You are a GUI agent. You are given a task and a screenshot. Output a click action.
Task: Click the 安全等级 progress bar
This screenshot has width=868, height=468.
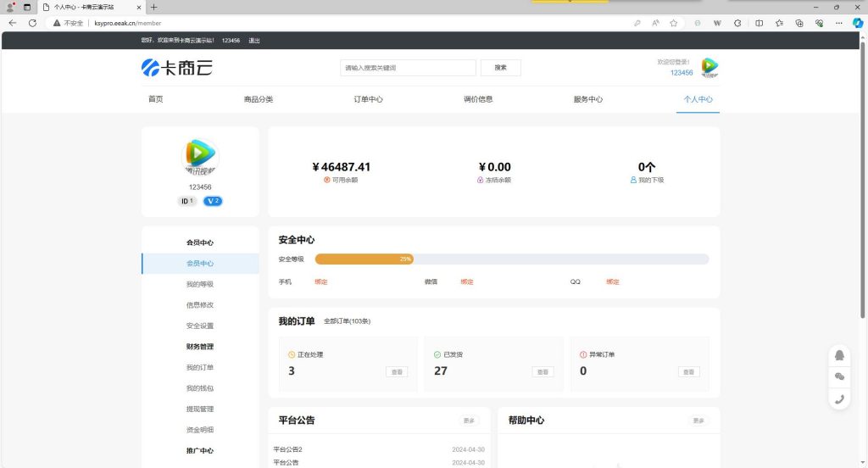(511, 259)
